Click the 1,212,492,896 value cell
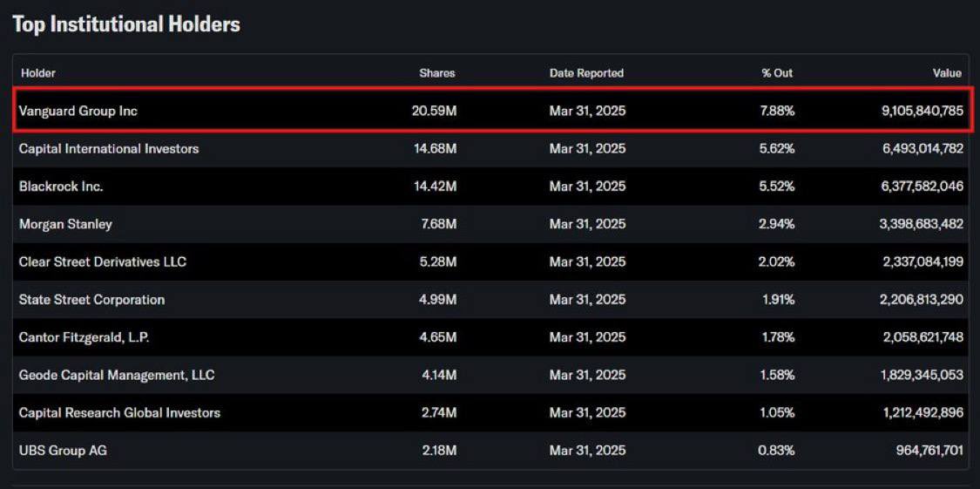Image resolution: width=980 pixels, height=489 pixels. coord(923,412)
